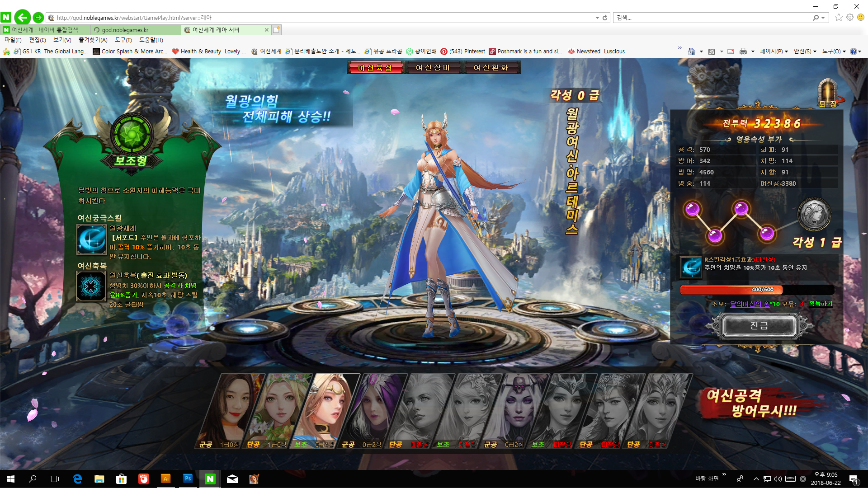Open File Explorer from the taskbar
The height and width of the screenshot is (488, 868).
[99, 479]
